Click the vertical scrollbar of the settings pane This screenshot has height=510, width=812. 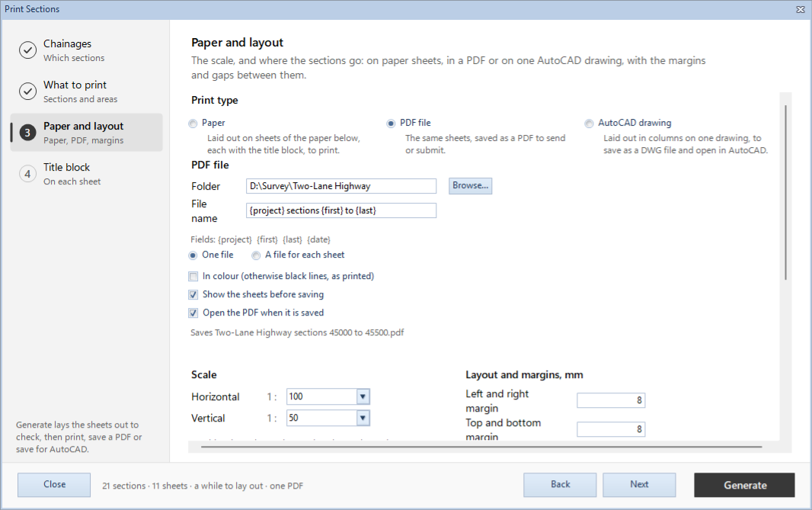tap(785, 193)
